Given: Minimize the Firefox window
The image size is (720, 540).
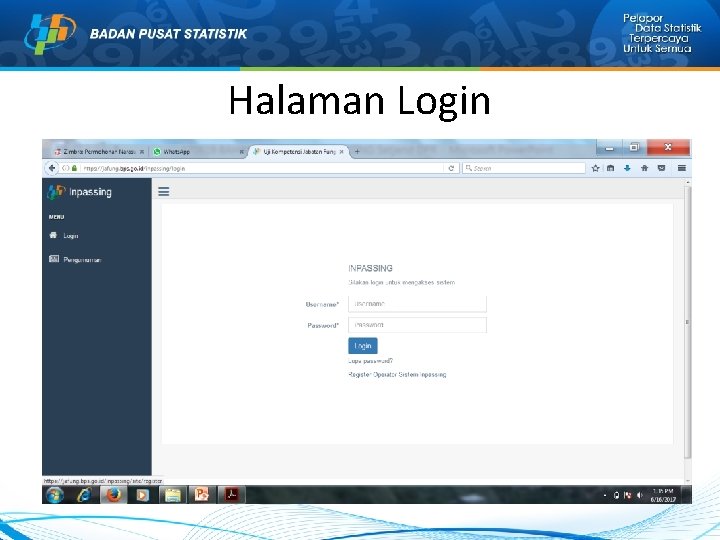Looking at the screenshot, I should (x=609, y=148).
